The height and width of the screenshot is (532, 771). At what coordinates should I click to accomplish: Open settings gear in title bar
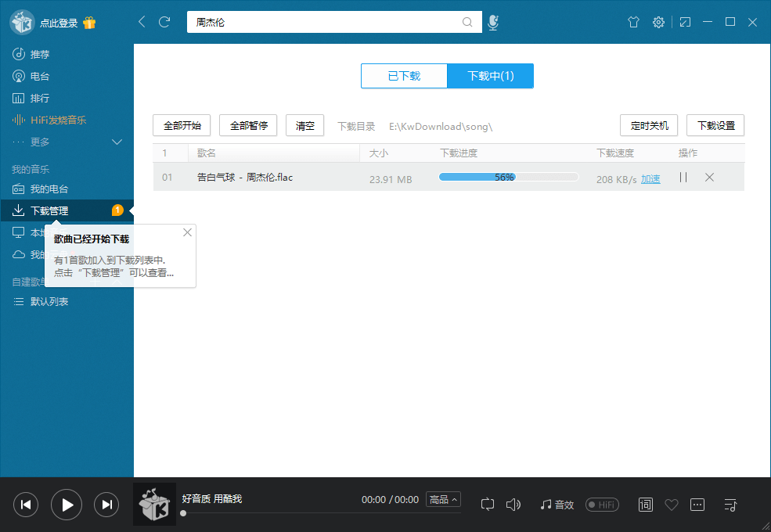click(x=658, y=23)
